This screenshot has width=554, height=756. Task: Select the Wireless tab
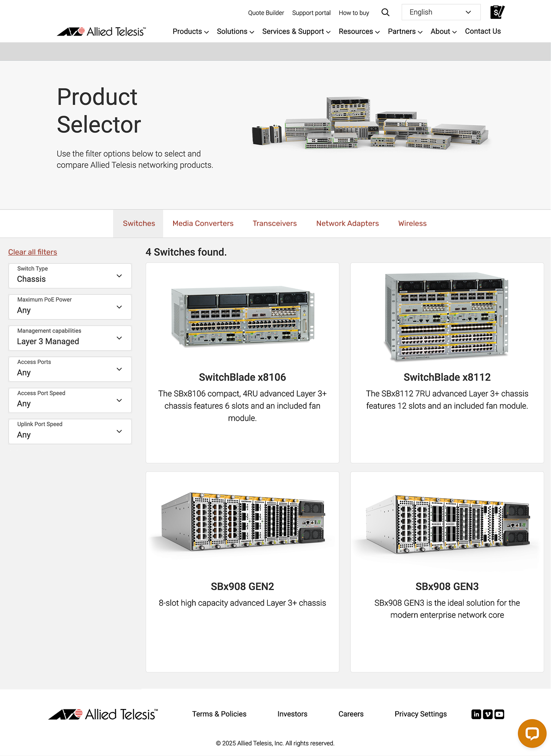412,224
